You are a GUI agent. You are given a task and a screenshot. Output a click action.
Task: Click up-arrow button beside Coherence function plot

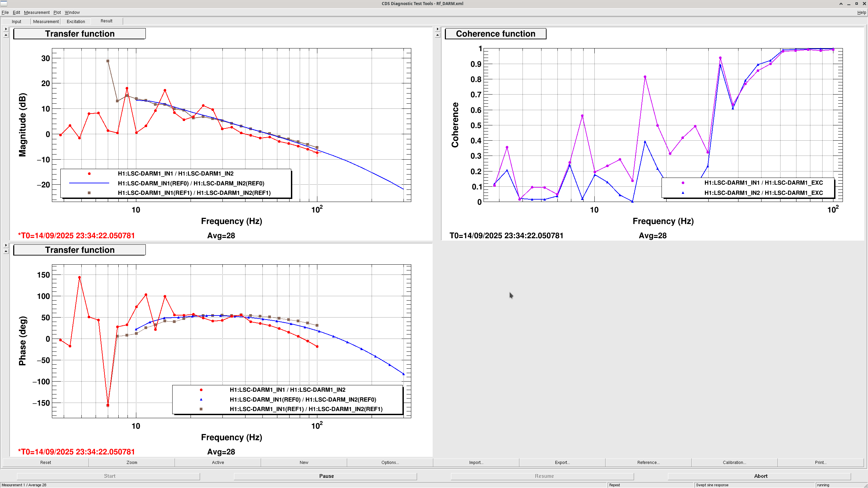coord(437,35)
